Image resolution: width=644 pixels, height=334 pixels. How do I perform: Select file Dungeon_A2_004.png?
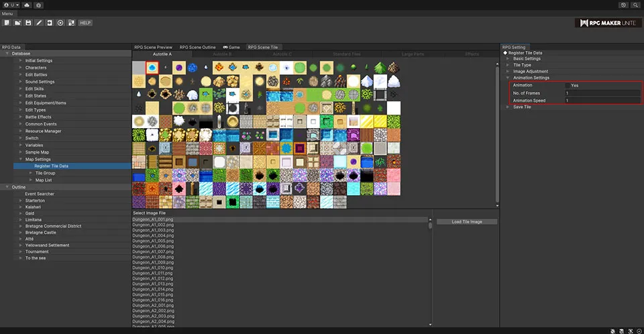153,321
